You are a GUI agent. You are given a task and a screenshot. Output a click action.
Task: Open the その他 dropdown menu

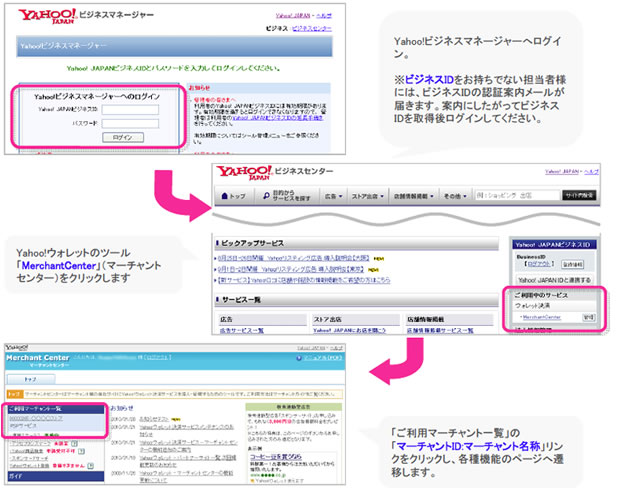click(x=455, y=196)
